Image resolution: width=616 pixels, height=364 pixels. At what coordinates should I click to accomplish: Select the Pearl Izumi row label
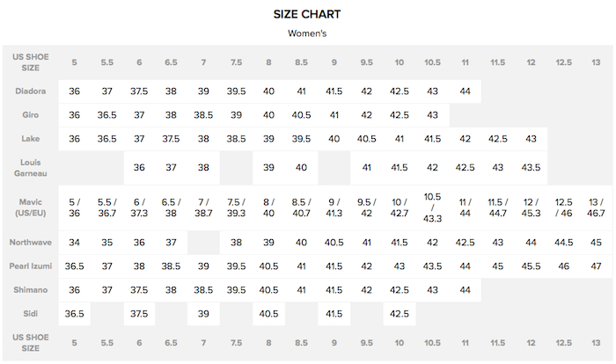click(x=31, y=266)
